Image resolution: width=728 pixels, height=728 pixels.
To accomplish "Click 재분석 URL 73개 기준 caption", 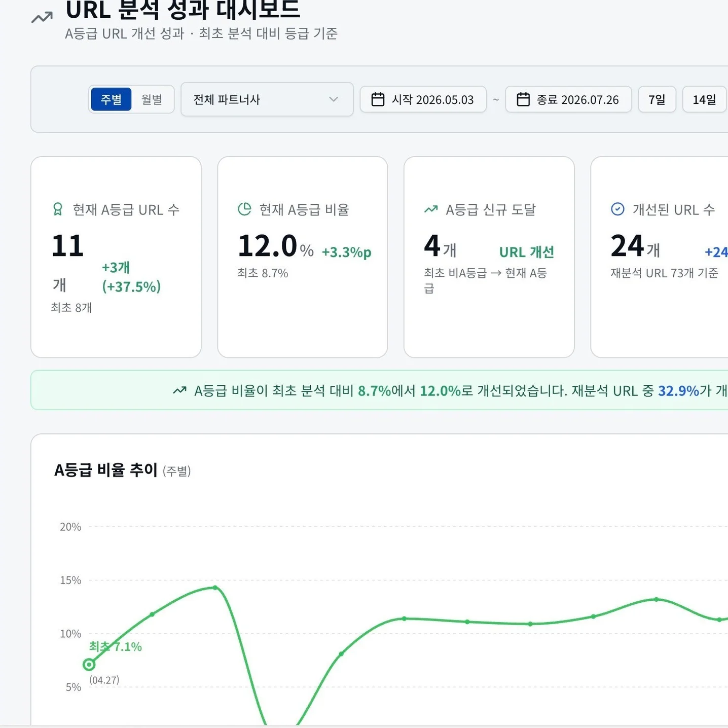I will point(664,273).
